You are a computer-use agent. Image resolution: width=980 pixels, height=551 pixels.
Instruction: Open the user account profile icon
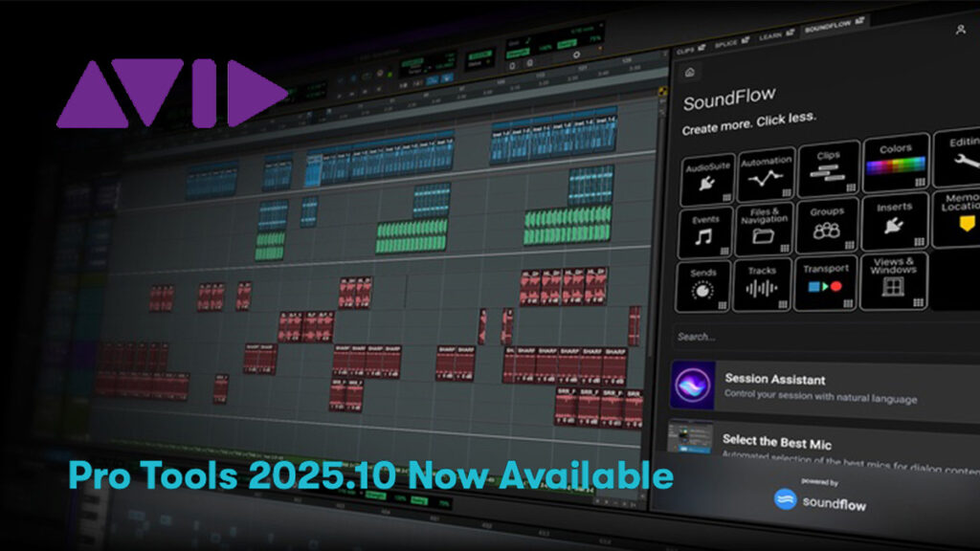[x=960, y=30]
